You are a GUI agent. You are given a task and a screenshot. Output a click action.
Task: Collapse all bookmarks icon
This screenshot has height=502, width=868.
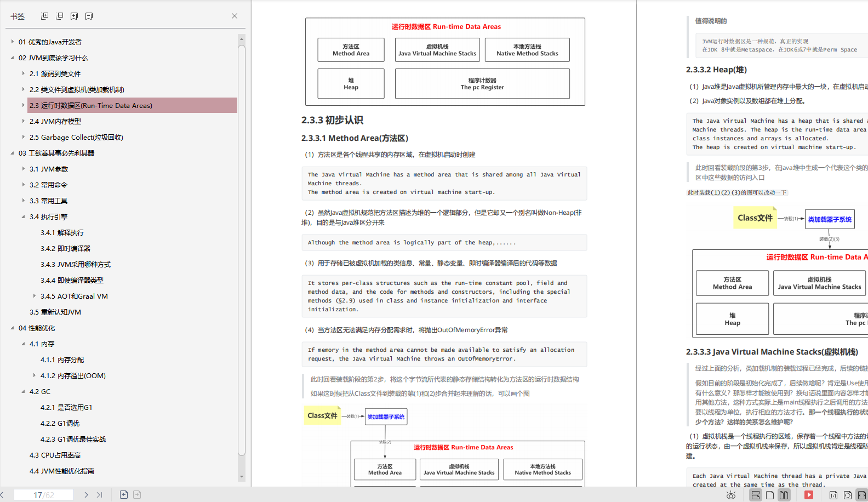coord(60,16)
